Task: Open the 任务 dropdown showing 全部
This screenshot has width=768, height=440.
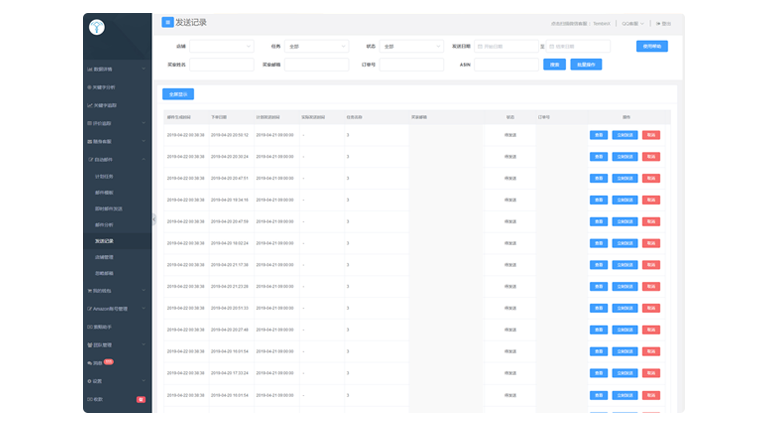Action: point(316,46)
